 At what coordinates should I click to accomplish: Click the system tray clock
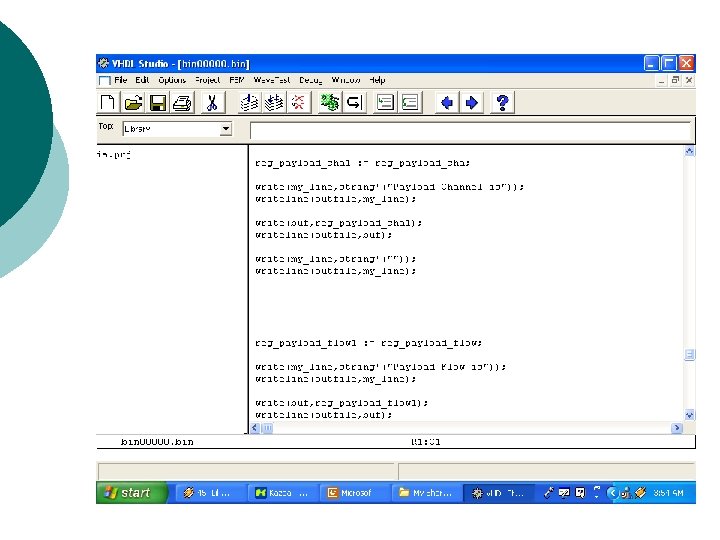tap(668, 493)
